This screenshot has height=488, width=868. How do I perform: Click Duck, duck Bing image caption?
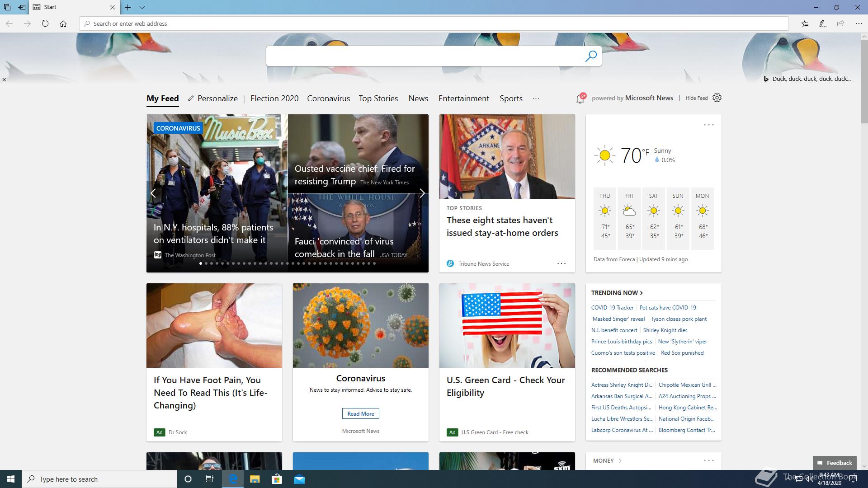[811, 79]
